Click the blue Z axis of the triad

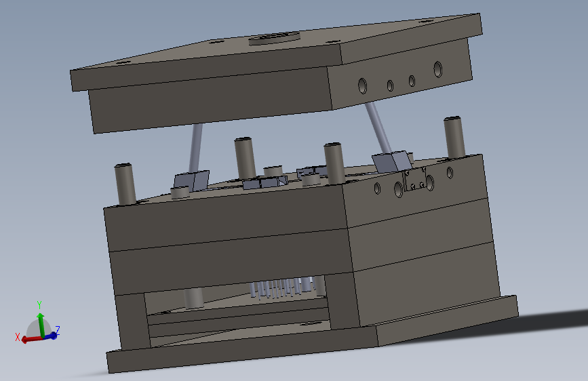pyautogui.click(x=52, y=336)
